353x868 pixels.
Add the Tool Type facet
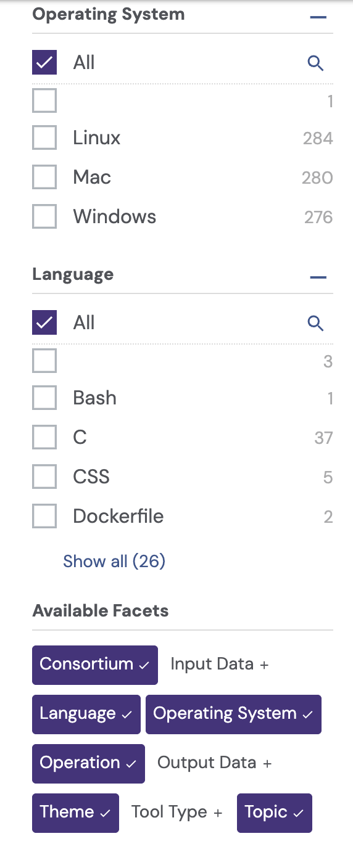[176, 813]
